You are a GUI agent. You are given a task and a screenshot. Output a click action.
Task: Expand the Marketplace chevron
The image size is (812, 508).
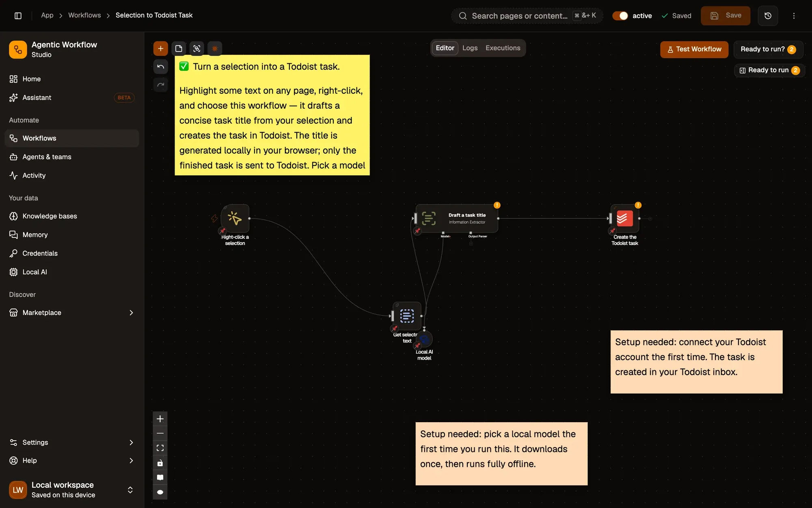coord(131,313)
